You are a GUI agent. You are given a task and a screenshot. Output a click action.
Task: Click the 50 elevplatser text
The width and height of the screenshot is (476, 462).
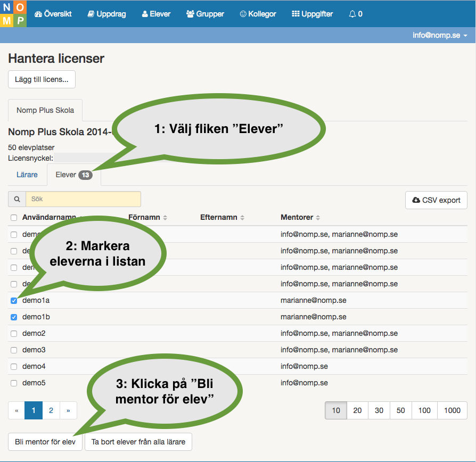[31, 147]
